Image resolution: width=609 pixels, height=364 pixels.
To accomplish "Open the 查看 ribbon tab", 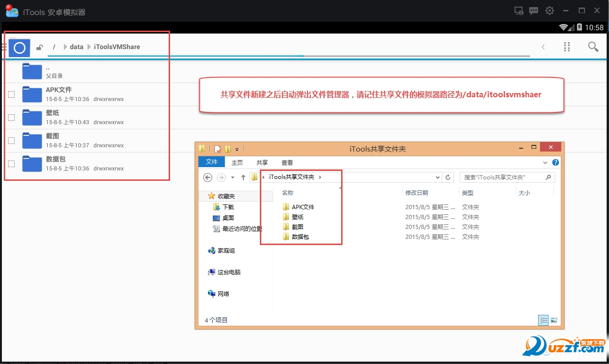I will coord(287,162).
